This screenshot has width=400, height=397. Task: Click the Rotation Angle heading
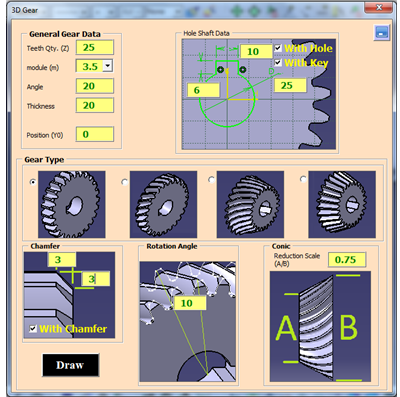pyautogui.click(x=172, y=246)
